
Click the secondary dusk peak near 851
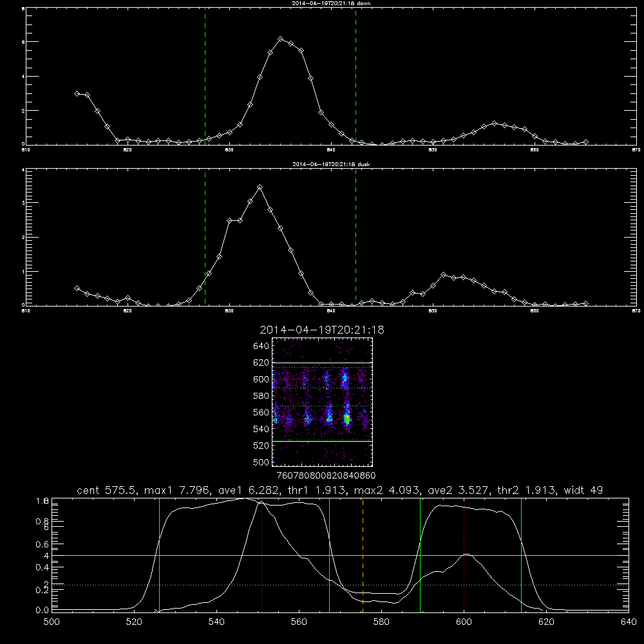coord(443,274)
